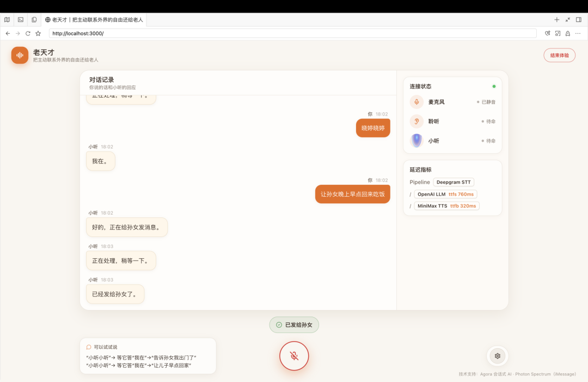588x382 pixels.
Task: Click the green connection status dot
Action: (x=494, y=86)
